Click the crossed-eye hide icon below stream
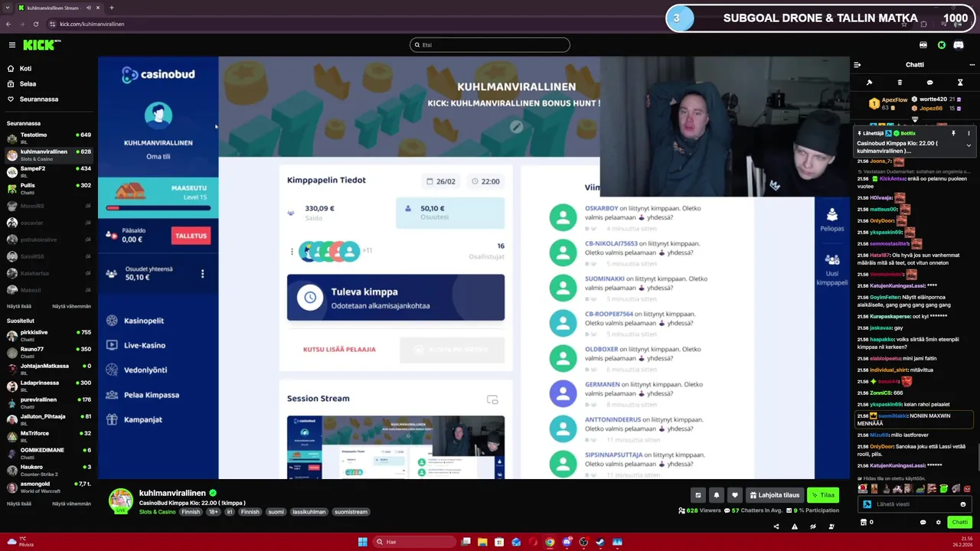 point(813,527)
